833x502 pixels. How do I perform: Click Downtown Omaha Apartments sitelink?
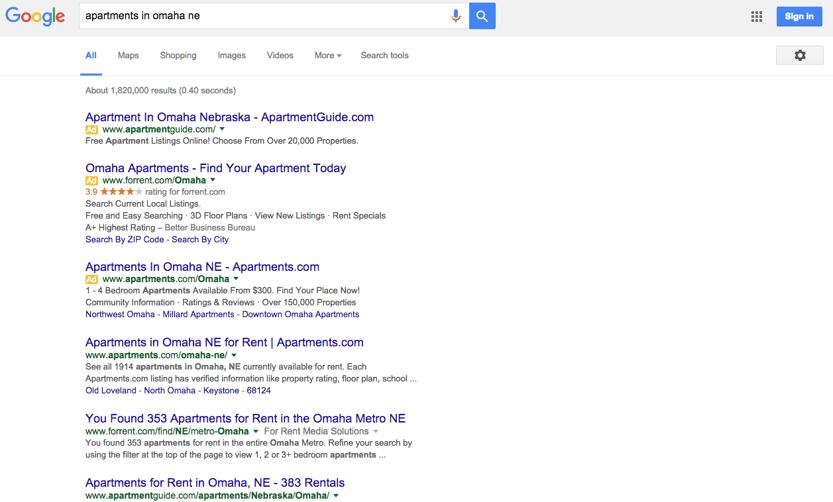[301, 314]
